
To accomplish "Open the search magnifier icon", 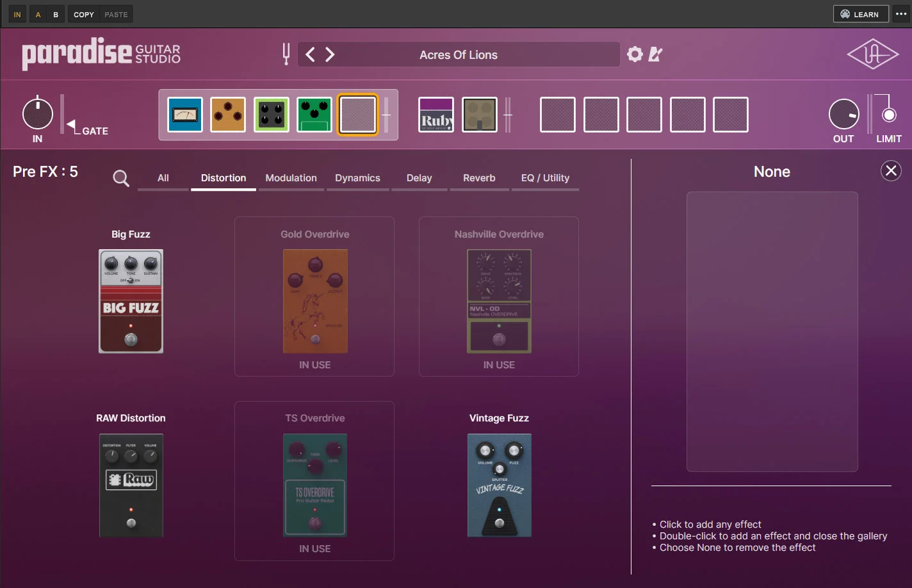I will 121,178.
